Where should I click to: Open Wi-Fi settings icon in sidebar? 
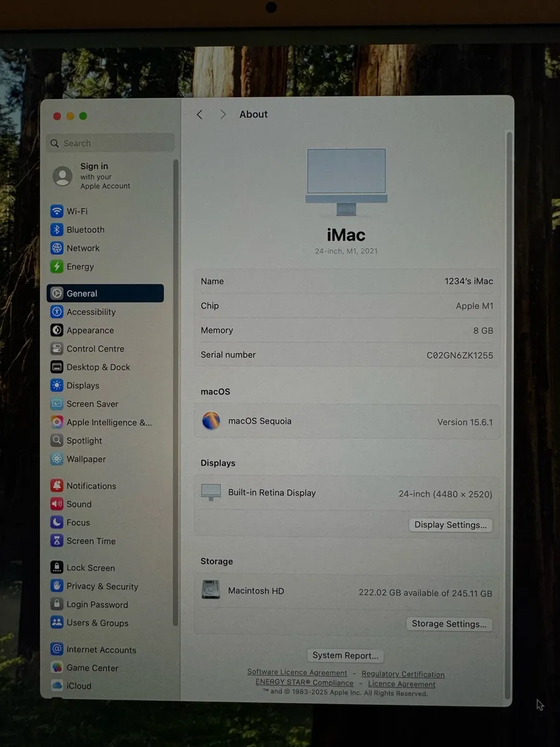pos(57,211)
